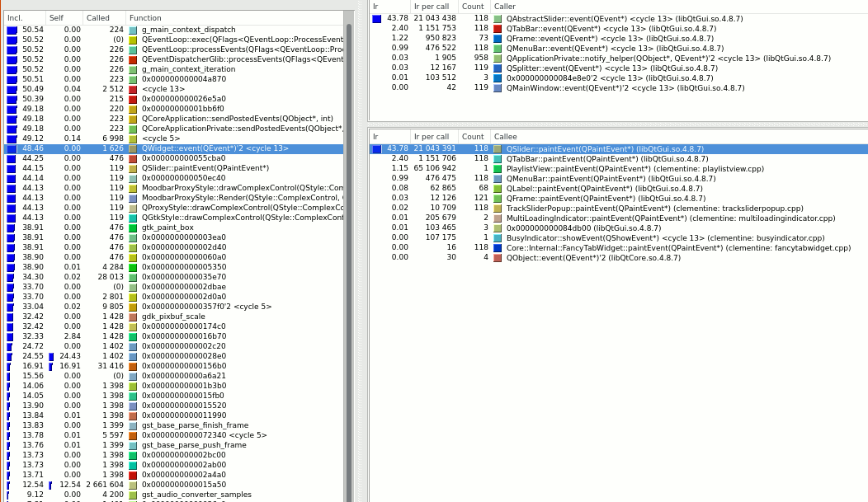This screenshot has height=502, width=868.
Task: Sort callers by Count column header
Action: coord(474,7)
